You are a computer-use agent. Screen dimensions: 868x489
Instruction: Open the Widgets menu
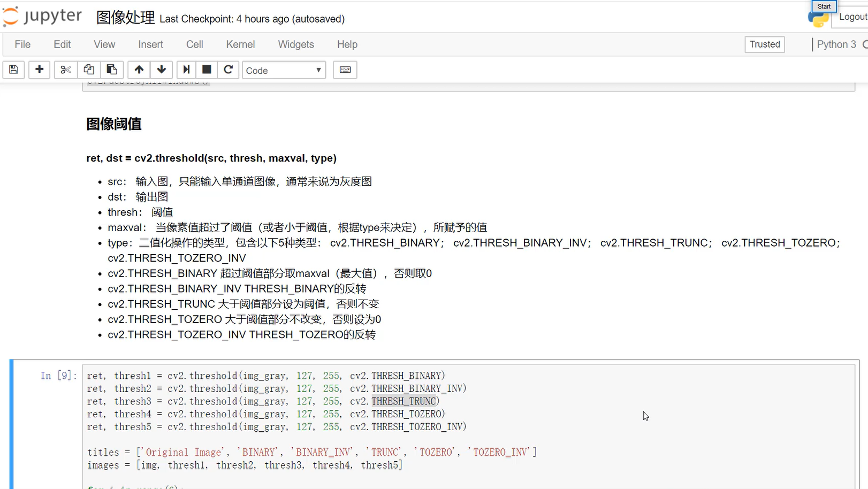tap(296, 44)
